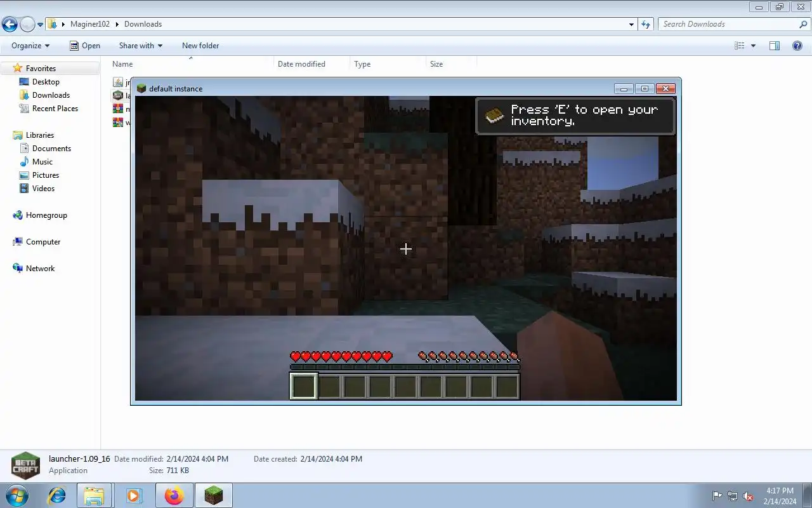Image resolution: width=812 pixels, height=508 pixels.
Task: Open the Videos library
Action: pyautogui.click(x=43, y=189)
